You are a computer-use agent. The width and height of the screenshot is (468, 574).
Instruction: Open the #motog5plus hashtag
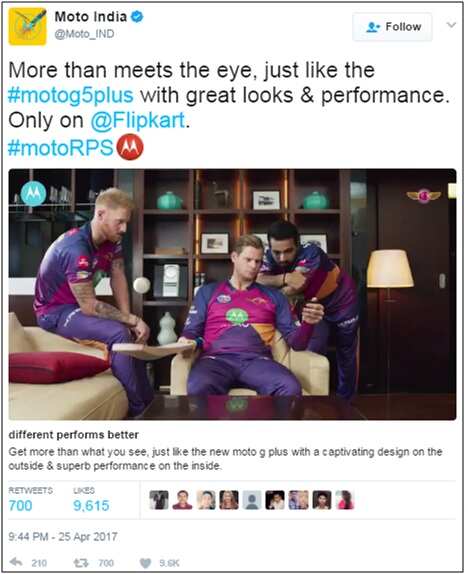tap(71, 96)
